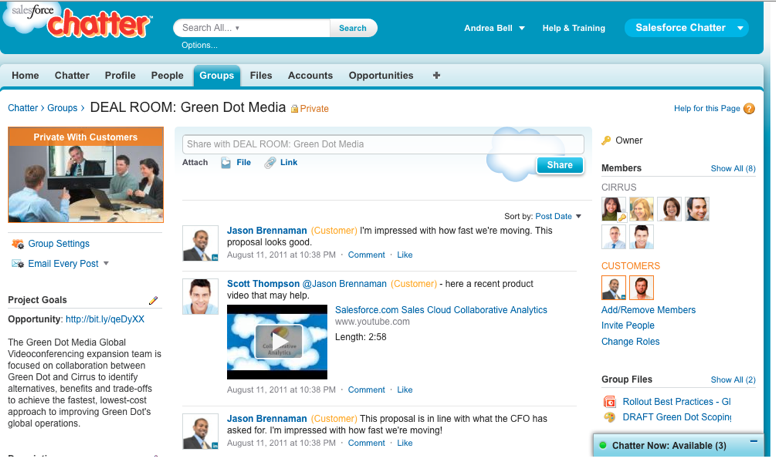Switch to the Chatter tab

72,75
